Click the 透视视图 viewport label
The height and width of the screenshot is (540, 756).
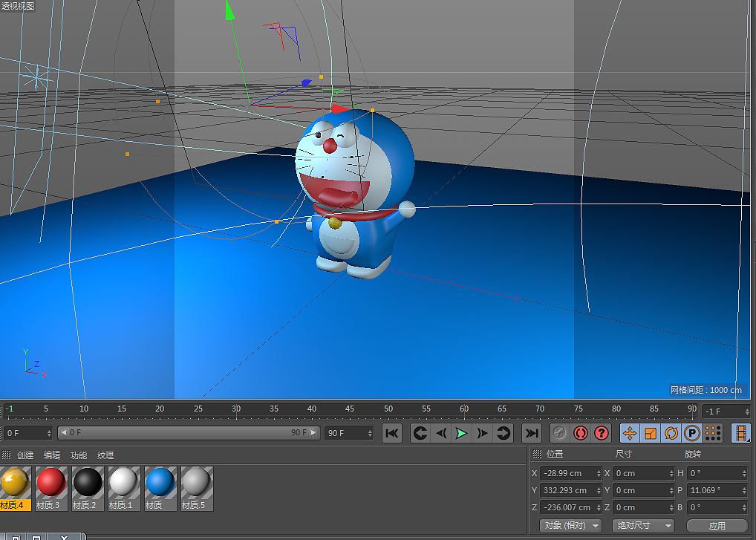pyautogui.click(x=18, y=6)
